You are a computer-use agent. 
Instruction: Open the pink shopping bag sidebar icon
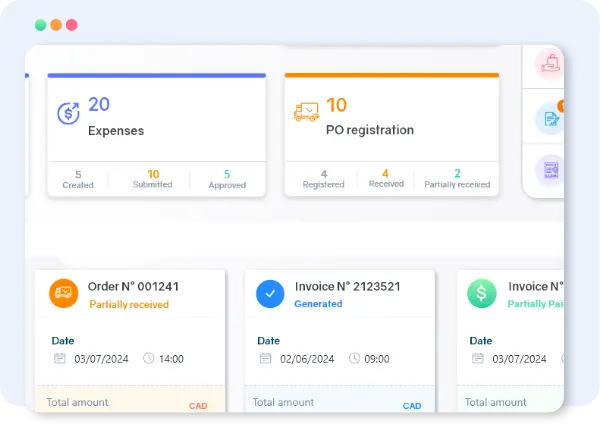[x=549, y=65]
